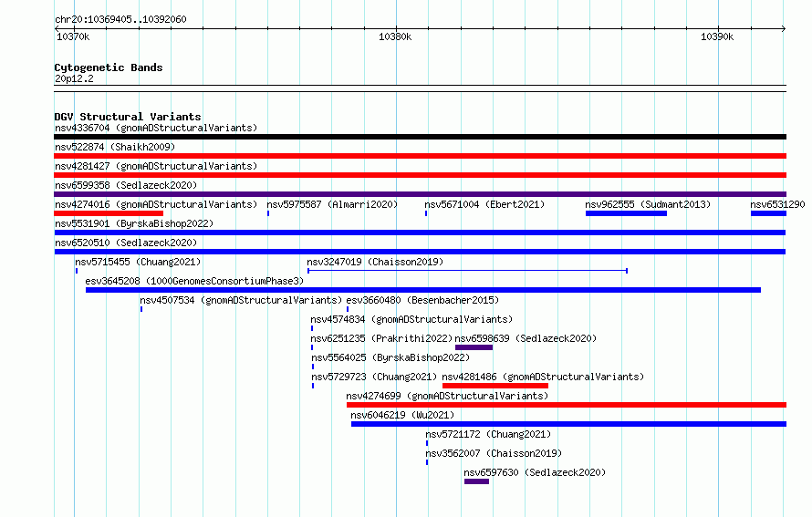
Task: Click the partially shown nsv6531290 label
Action: coord(778,204)
